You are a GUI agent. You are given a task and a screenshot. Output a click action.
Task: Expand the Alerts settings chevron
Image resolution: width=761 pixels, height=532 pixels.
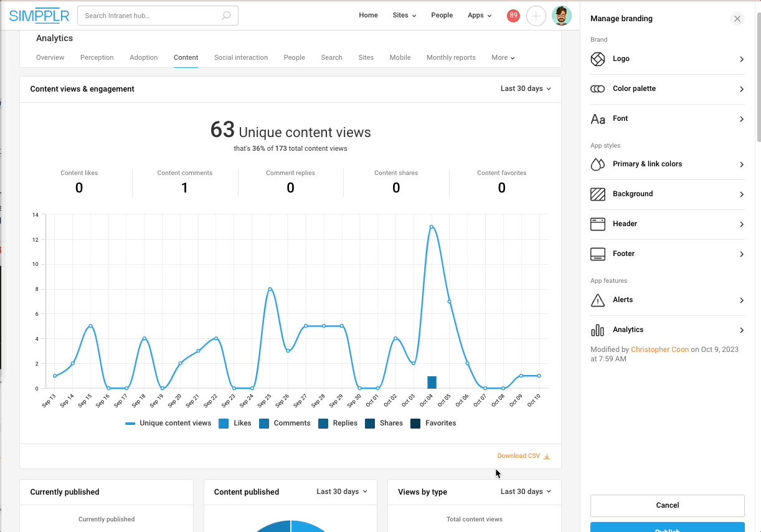pyautogui.click(x=742, y=300)
